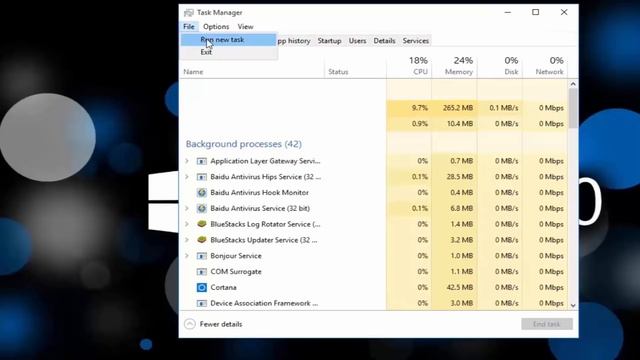Viewport: 640px width, 360px height.
Task: Click the Baidu Antivirus Hips Service icon
Action: (202, 177)
